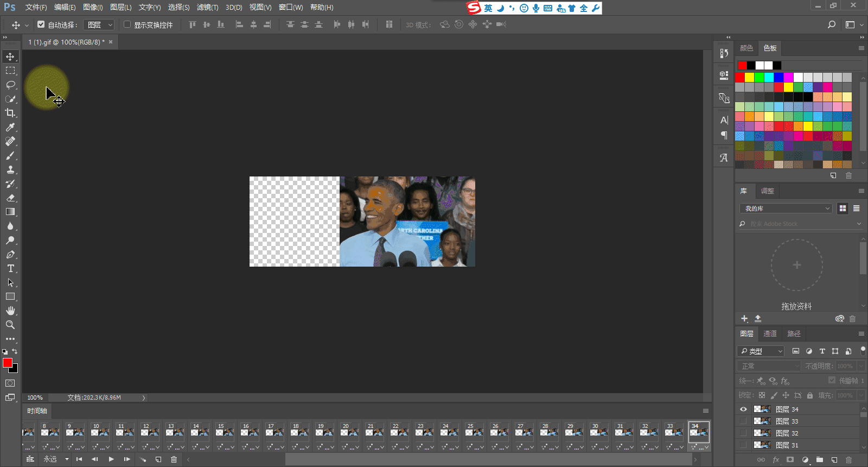Viewport: 868px width, 467px height.
Task: Delete the selected animation frame
Action: click(174, 459)
